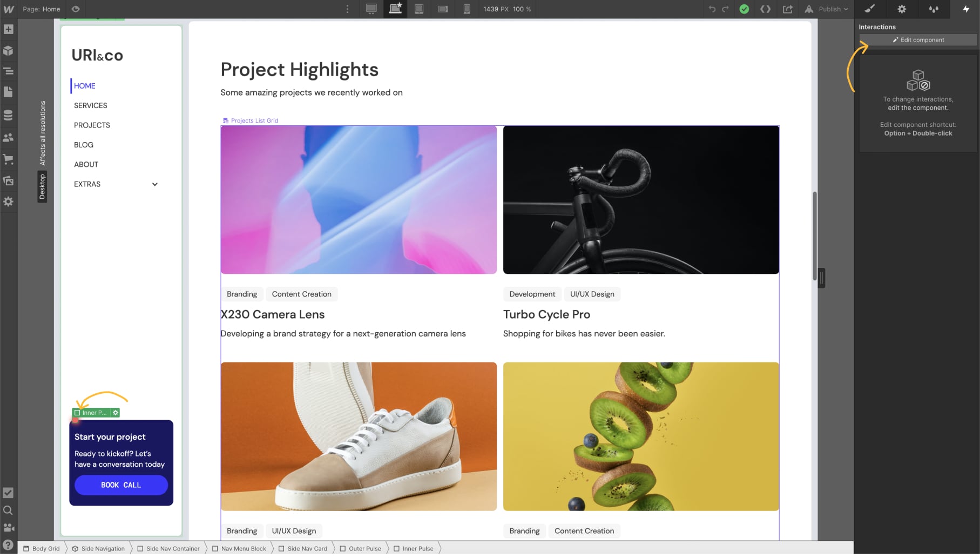Click the BOOK CALL button

pyautogui.click(x=121, y=486)
